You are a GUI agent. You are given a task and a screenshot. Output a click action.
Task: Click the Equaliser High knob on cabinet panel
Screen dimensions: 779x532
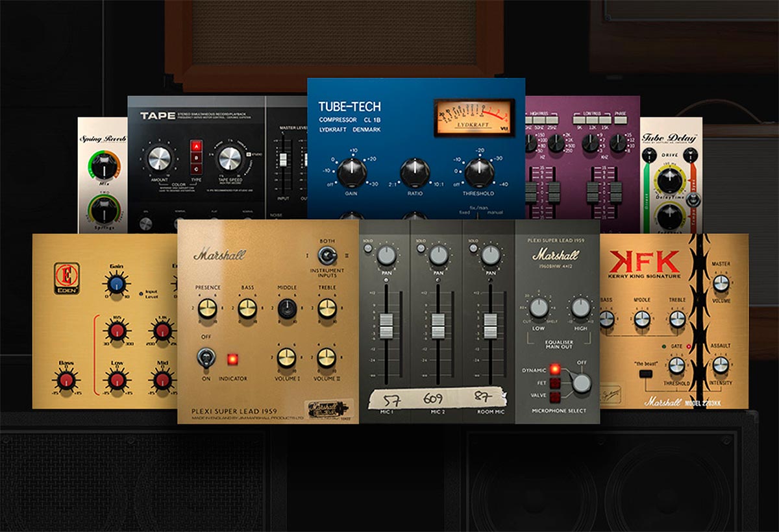coord(580,308)
